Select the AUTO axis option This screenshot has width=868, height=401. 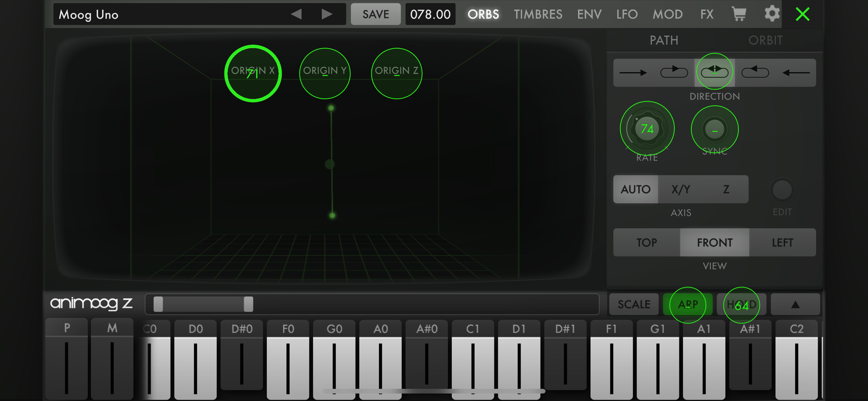pyautogui.click(x=636, y=189)
